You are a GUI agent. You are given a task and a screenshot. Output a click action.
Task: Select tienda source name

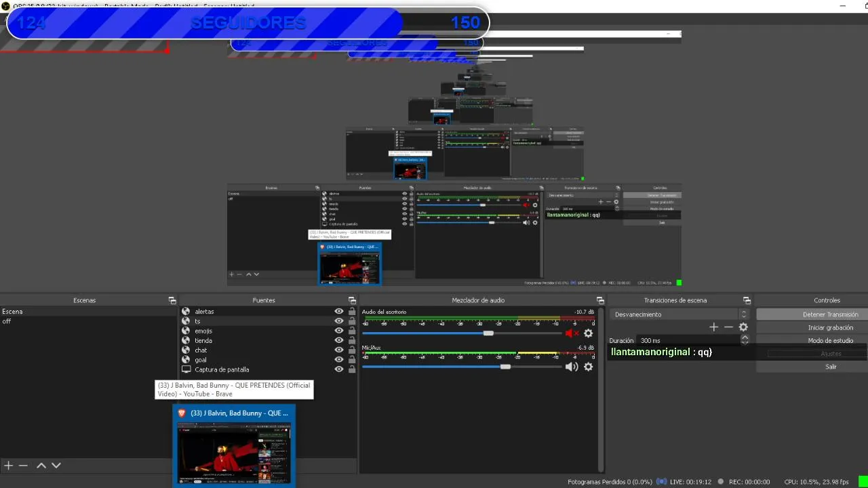click(203, 340)
